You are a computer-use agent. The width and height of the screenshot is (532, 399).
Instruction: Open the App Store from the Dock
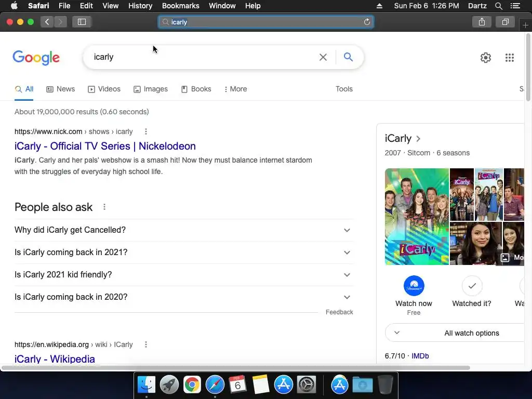[283, 385]
